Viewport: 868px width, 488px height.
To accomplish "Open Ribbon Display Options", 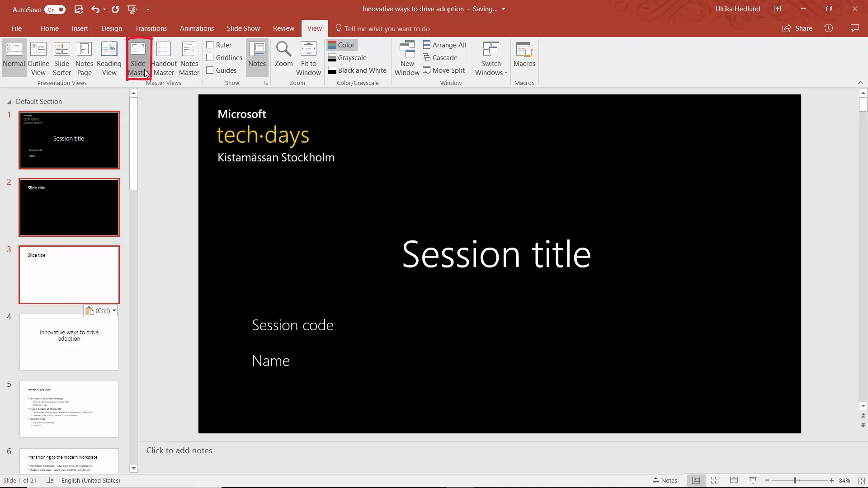I will (777, 9).
